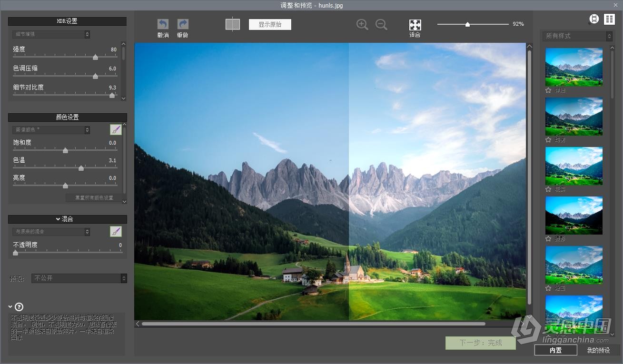Click the zoom percentage slider handle
This screenshot has height=364, width=623.
point(468,24)
